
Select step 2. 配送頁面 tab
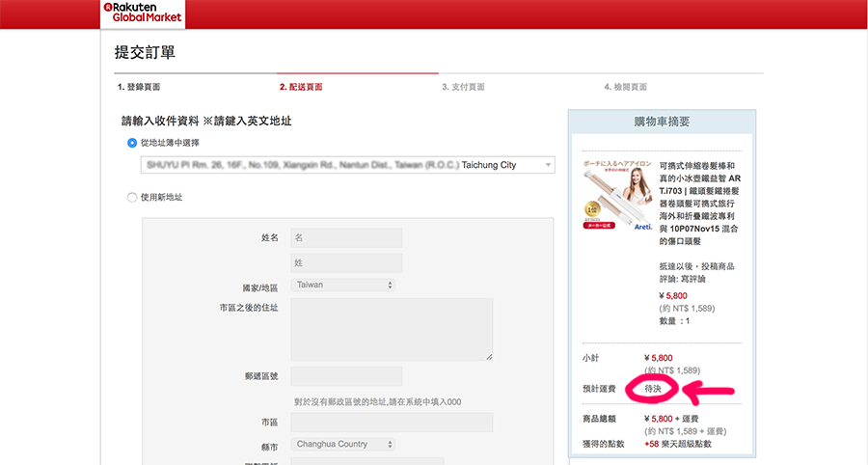point(301,87)
